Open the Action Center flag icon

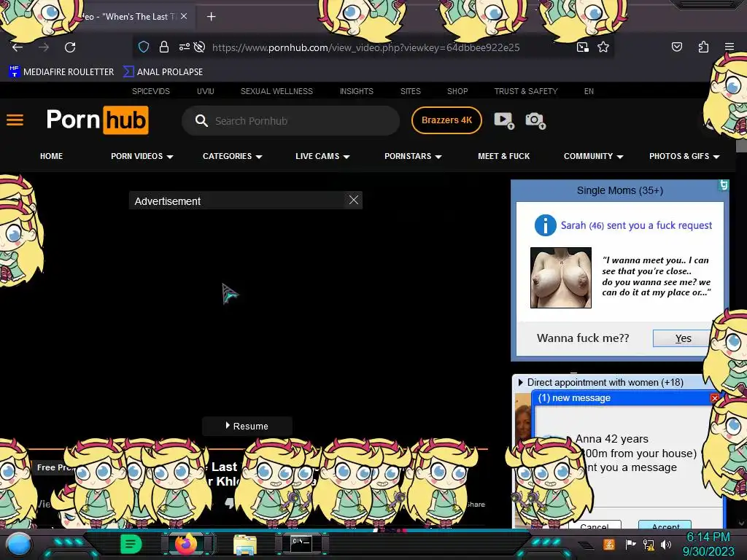tap(630, 544)
